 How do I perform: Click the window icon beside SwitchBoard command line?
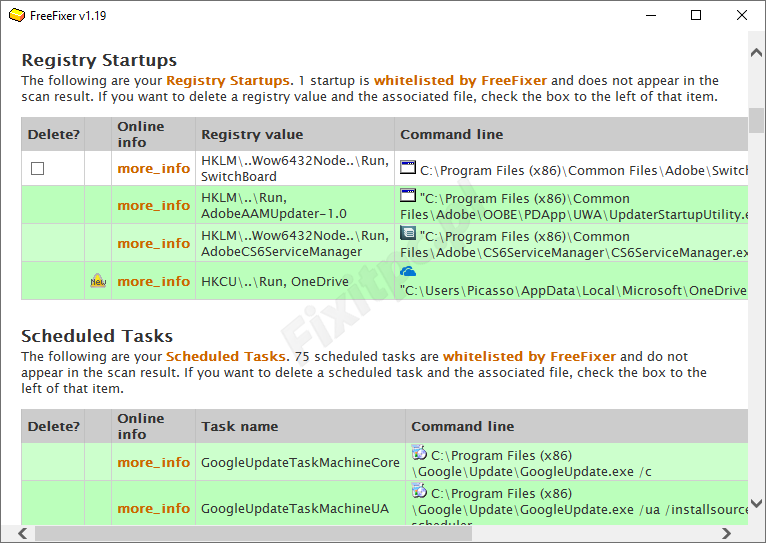coord(408,167)
